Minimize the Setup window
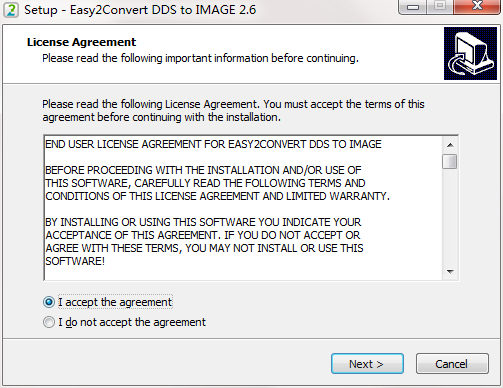This screenshot has height=388, width=503. point(413,7)
